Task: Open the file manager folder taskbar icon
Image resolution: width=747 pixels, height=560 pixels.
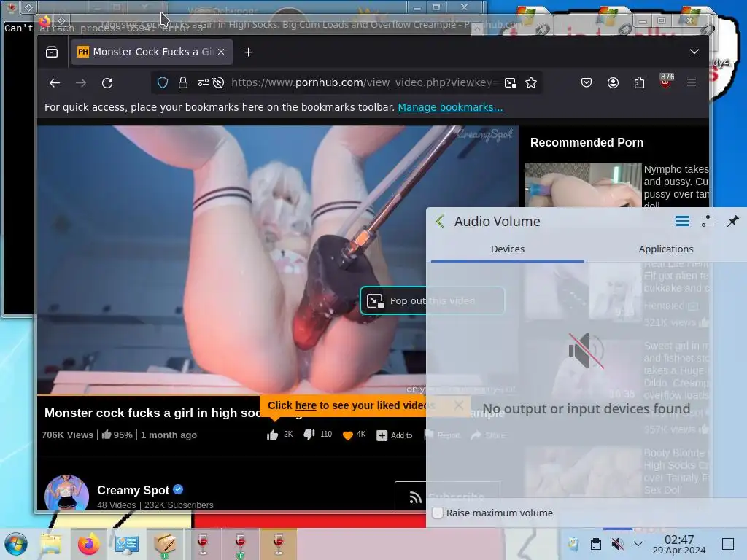Action: click(x=50, y=544)
